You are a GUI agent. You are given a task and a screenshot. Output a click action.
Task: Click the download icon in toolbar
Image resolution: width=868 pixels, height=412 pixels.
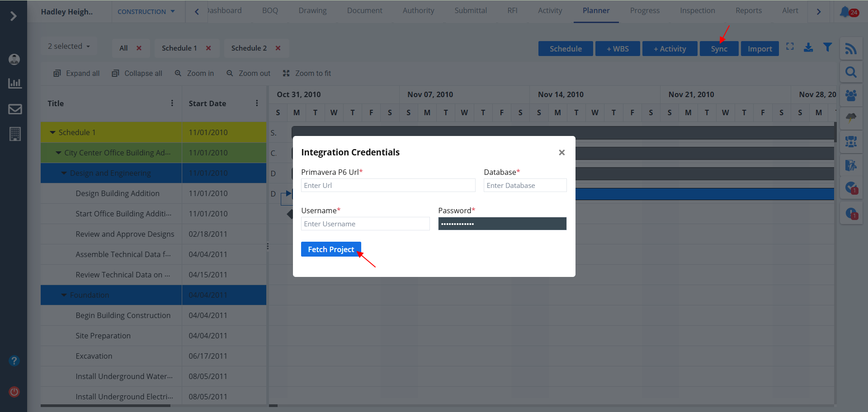pos(808,47)
